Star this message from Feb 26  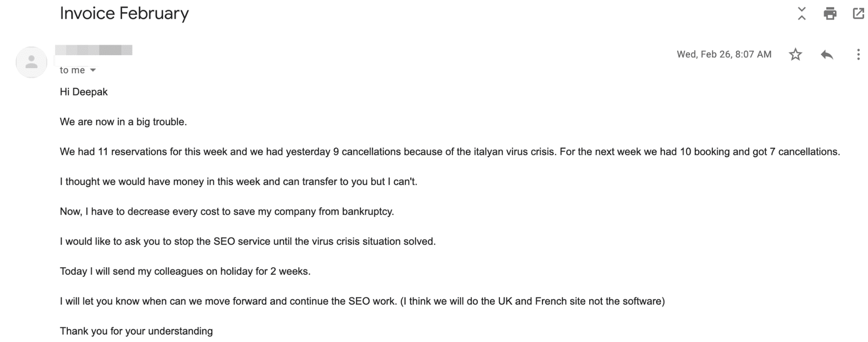point(795,54)
